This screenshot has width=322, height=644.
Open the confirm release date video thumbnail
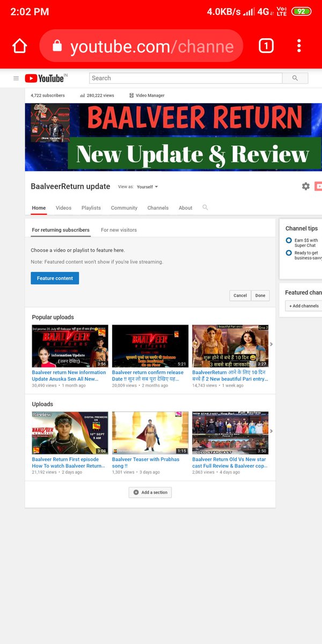tap(150, 346)
